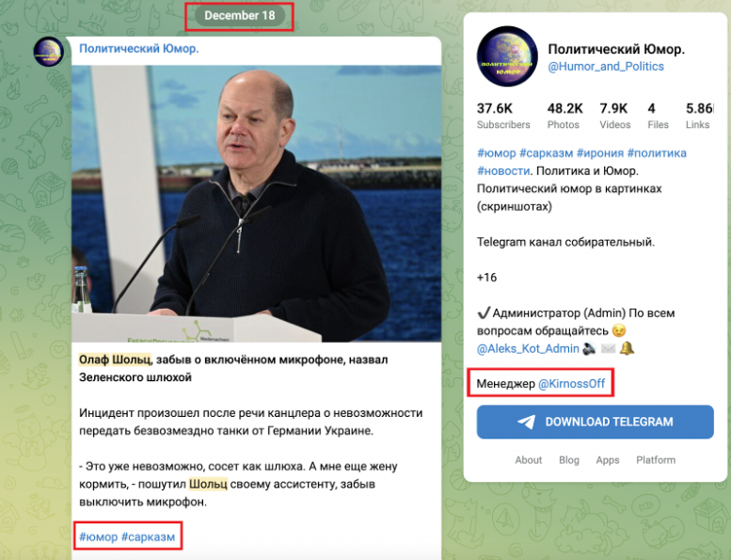Select the #юмор hashtag under the post
The width and height of the screenshot is (731, 560).
(98, 536)
